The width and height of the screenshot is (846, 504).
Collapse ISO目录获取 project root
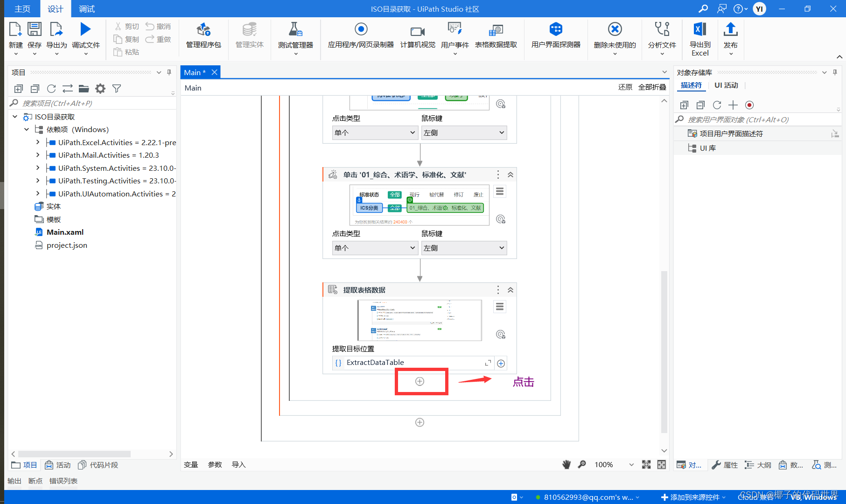[x=15, y=117]
